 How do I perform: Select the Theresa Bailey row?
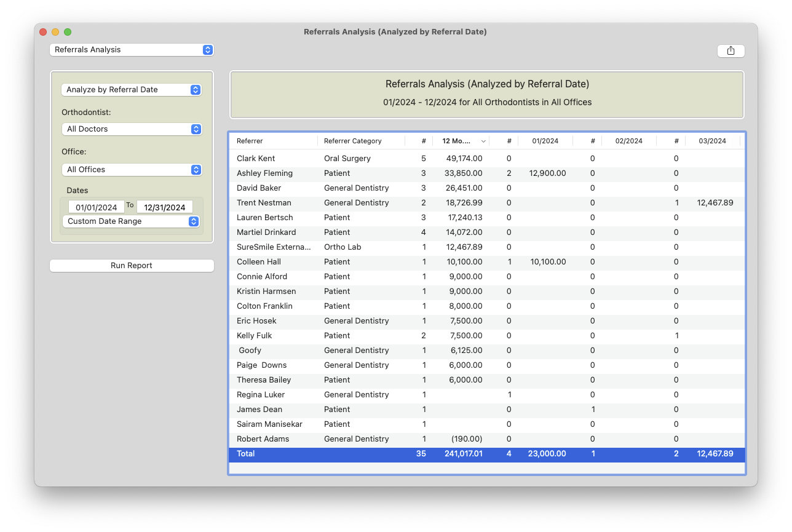(x=487, y=380)
